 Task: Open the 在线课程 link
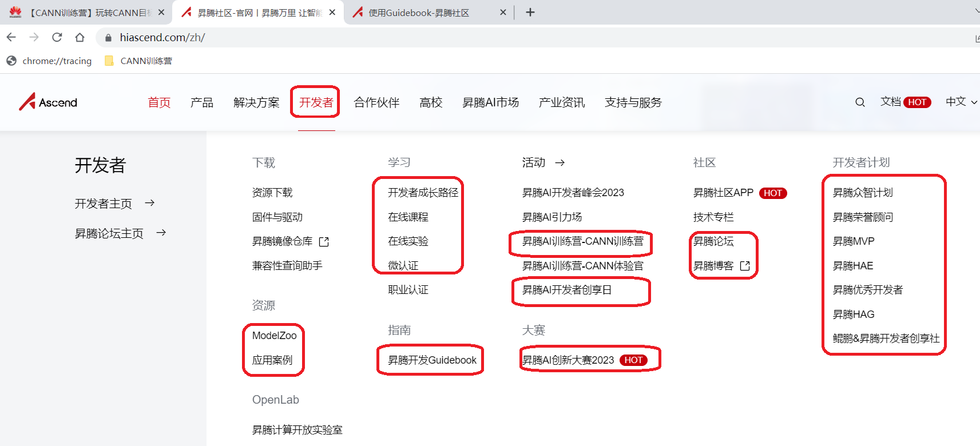[408, 217]
